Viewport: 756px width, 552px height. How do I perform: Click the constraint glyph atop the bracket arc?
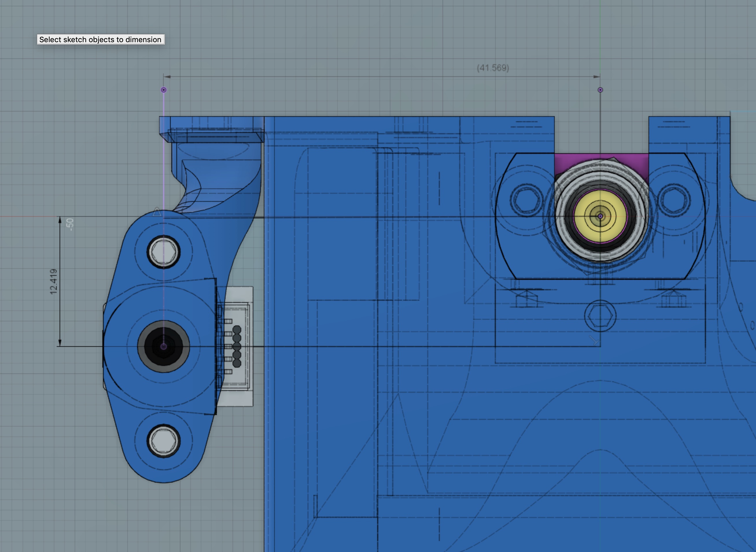[157, 212]
